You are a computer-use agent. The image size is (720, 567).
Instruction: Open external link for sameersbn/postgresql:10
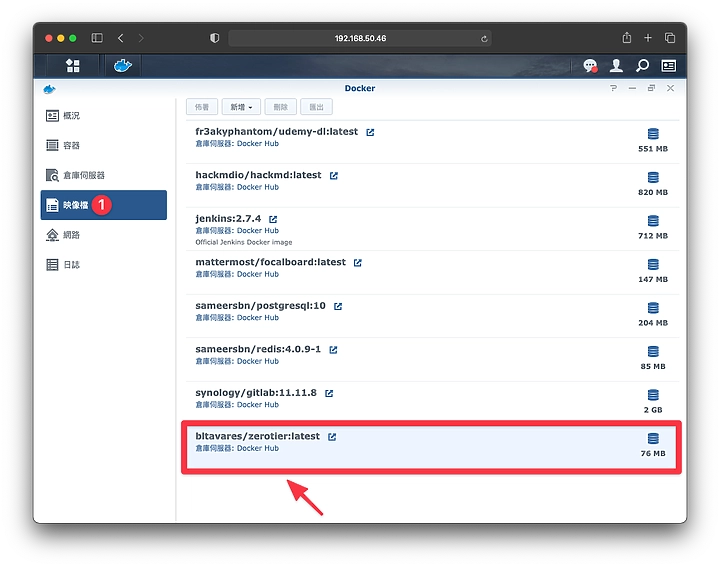pos(338,306)
